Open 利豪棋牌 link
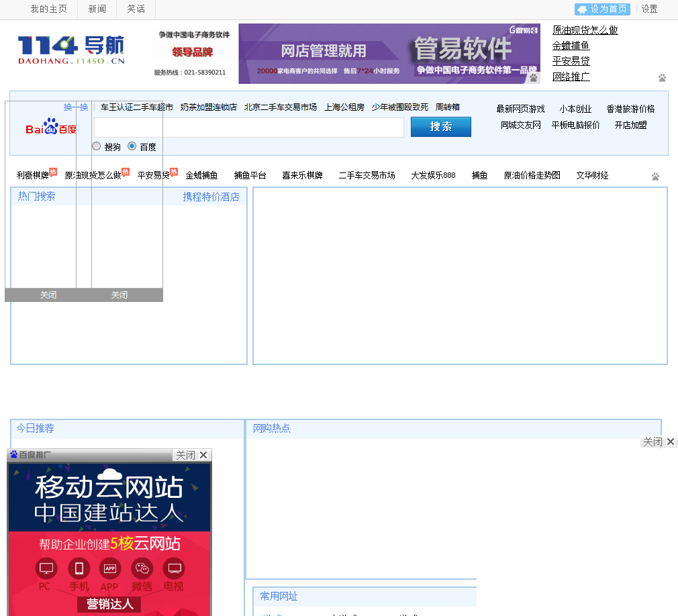Viewport: 678px width, 616px height. click(x=32, y=176)
